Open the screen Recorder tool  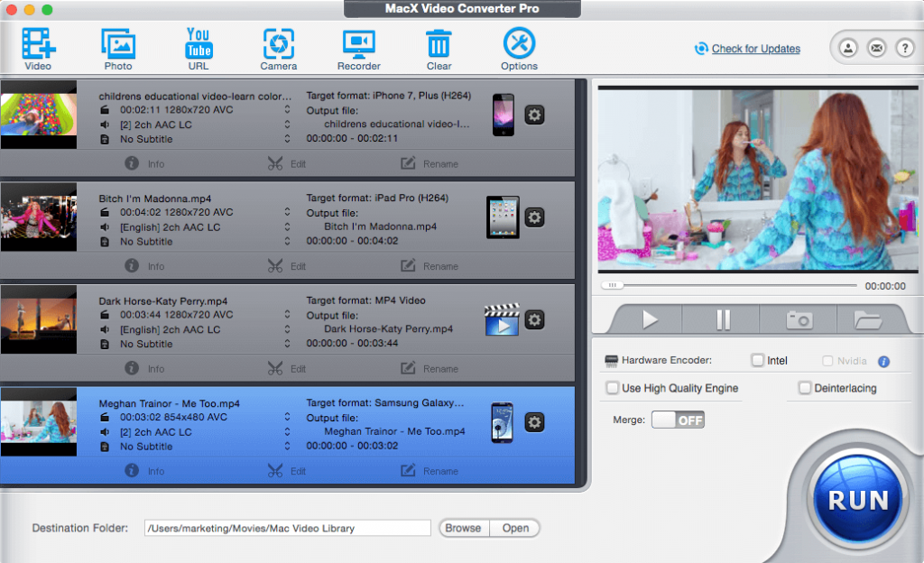click(358, 43)
